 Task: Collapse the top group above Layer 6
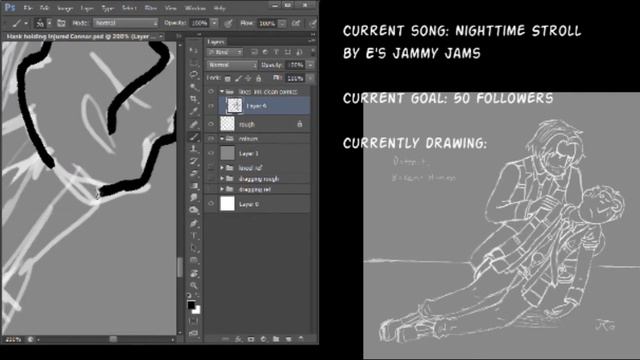click(222, 92)
